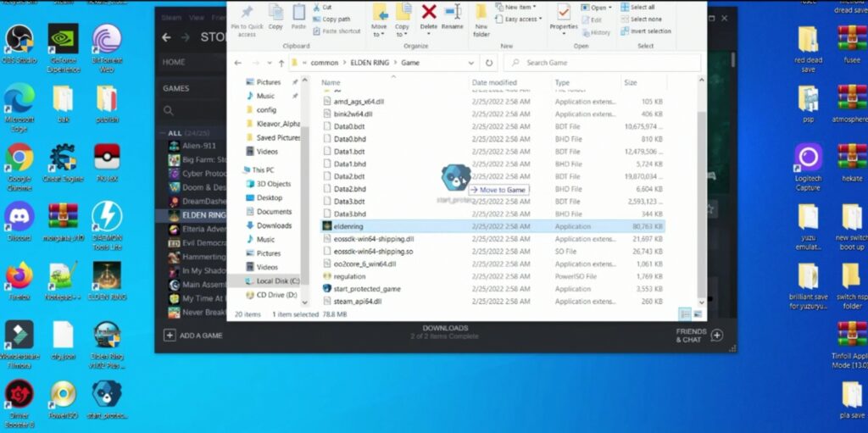
Task: Open address bar history dropdown
Action: tap(470, 63)
